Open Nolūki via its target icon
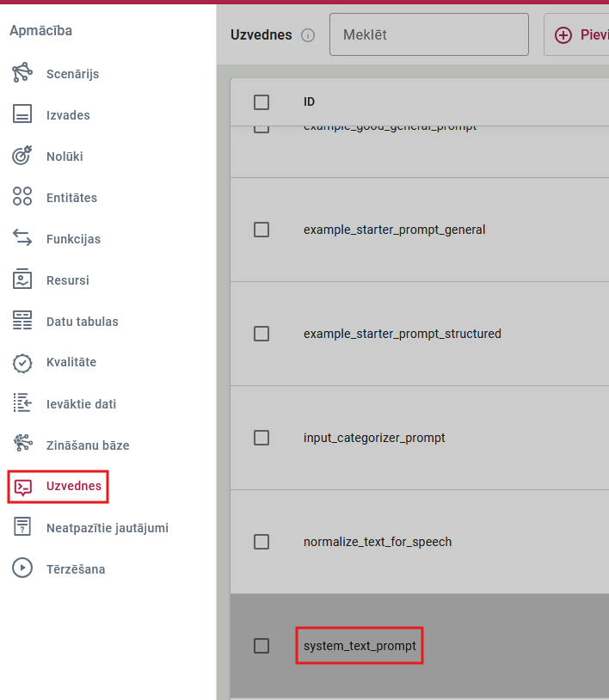 [x=22, y=157]
